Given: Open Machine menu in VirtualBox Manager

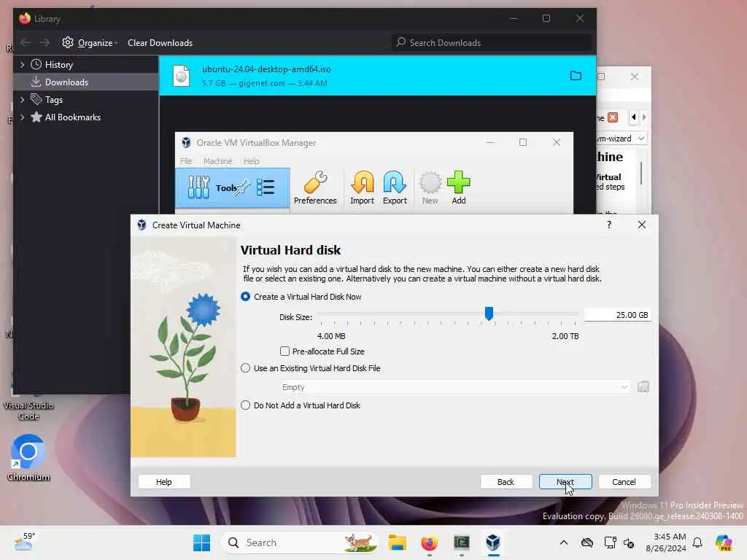Looking at the screenshot, I should click(217, 161).
